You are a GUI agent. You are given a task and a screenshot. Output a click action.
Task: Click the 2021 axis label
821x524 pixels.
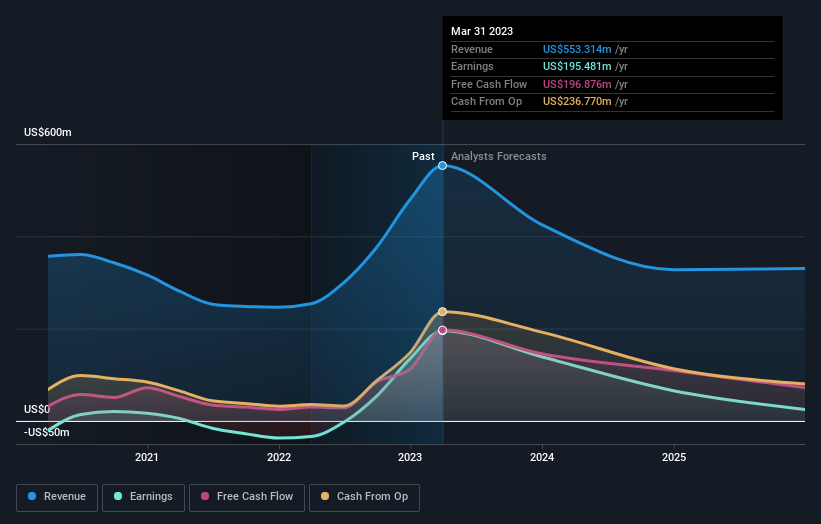click(147, 457)
